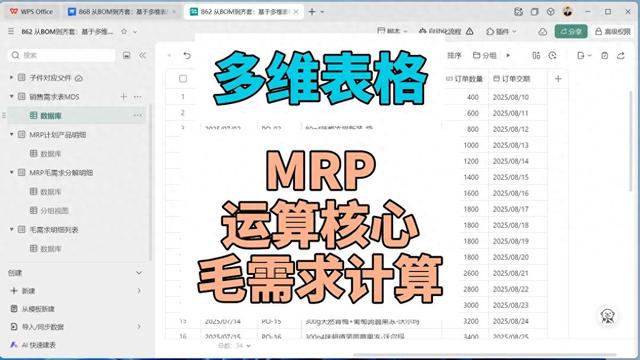Expand the dropdown beside the title star
Viewport: 640px width, 360px height.
(135, 31)
